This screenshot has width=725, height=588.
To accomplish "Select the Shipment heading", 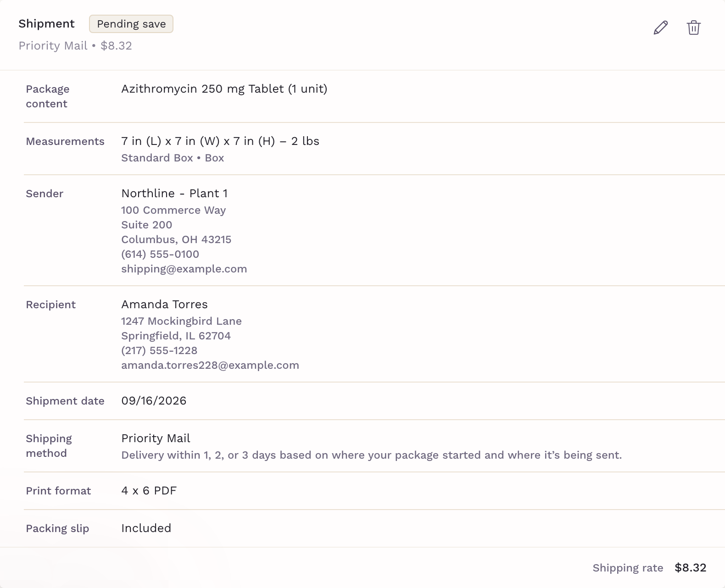I will coord(46,24).
